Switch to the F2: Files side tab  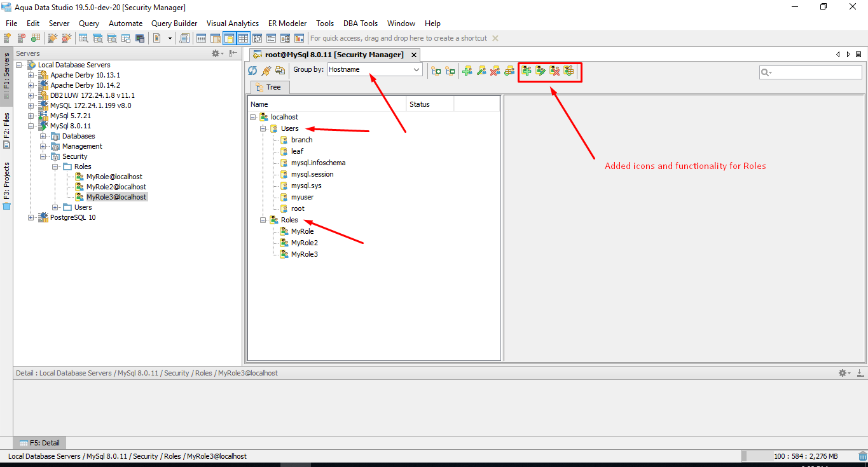click(6, 130)
